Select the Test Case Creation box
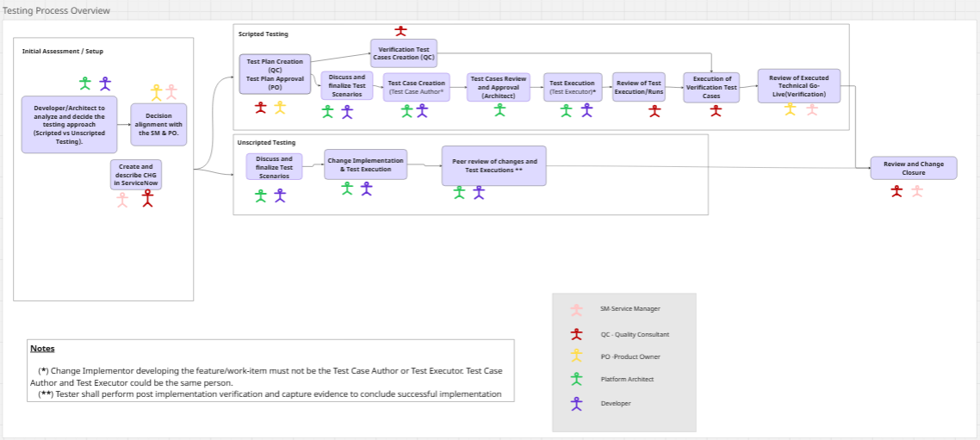The image size is (980, 440). 416,87
